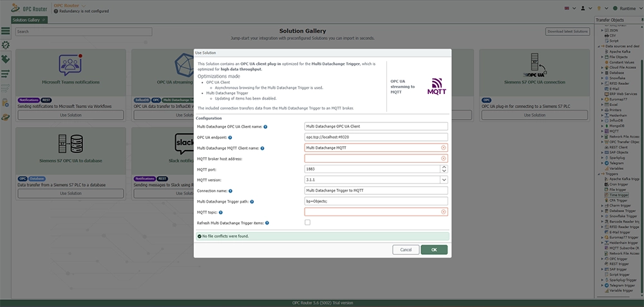
Task: Click help icon next to OPC UA endpoint
Action: 230,138
